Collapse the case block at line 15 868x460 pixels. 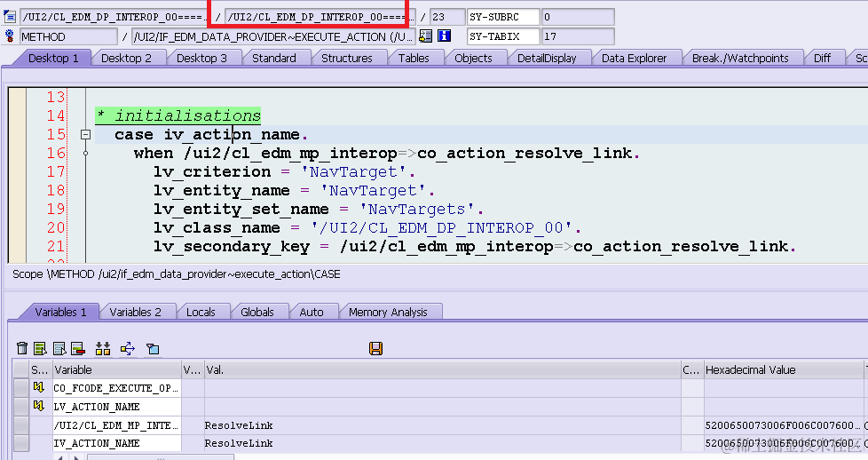pos(85,134)
